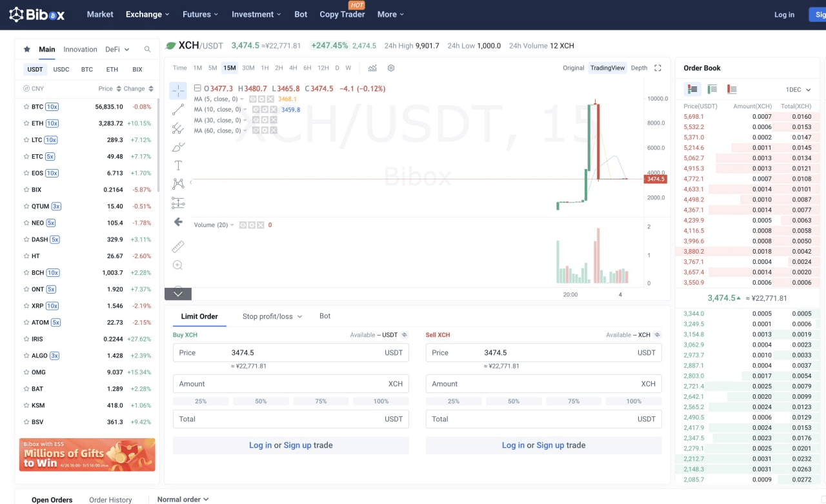The image size is (826, 504).
Task: Hide the Volume indicator eye
Action: (x=243, y=225)
